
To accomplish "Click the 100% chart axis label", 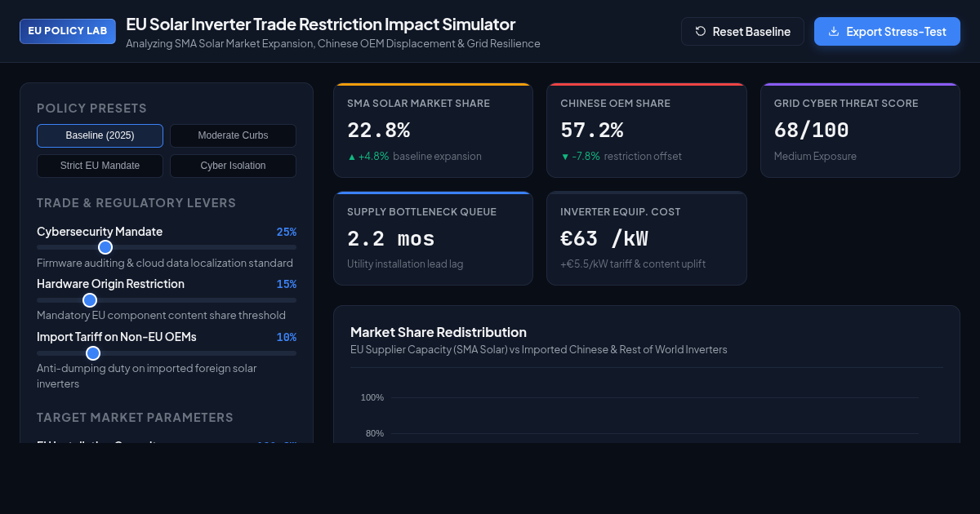I will pyautogui.click(x=372, y=397).
